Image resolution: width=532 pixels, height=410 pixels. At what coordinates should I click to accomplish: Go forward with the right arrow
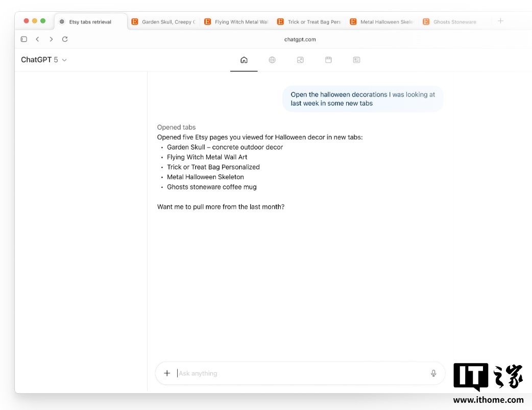(x=51, y=39)
